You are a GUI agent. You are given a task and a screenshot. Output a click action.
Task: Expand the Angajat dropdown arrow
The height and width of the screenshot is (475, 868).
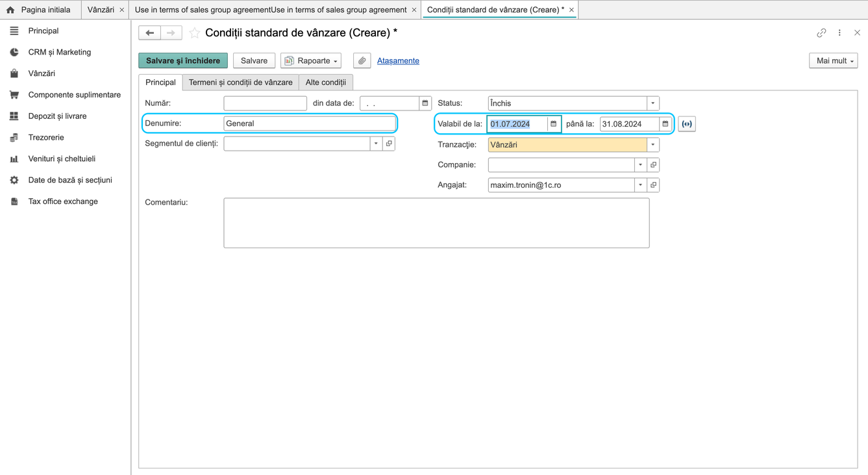tap(641, 185)
